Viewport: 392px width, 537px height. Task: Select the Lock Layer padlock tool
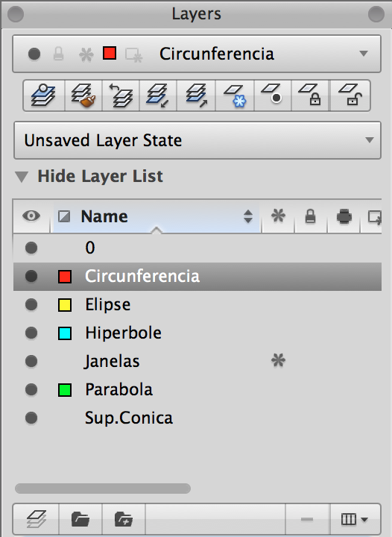(310, 95)
